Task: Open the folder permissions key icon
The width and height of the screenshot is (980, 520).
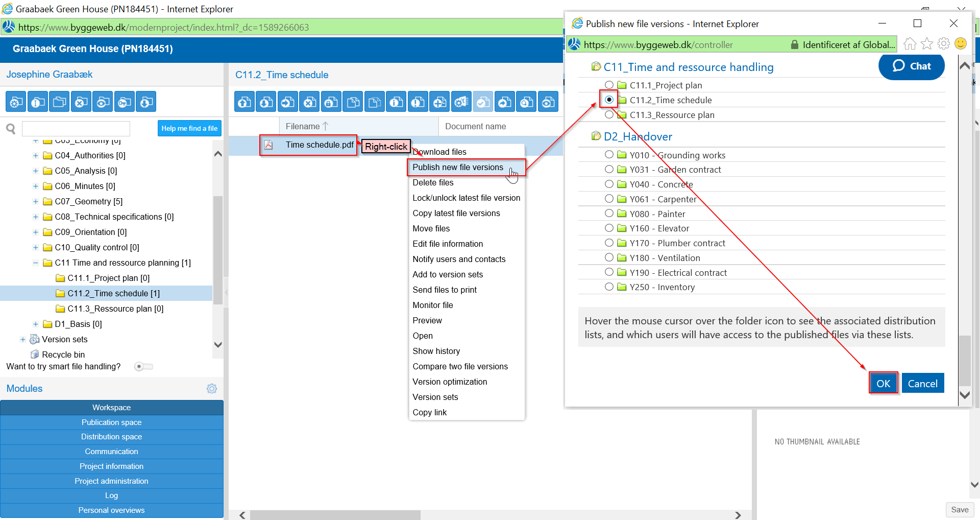Action: (x=124, y=101)
